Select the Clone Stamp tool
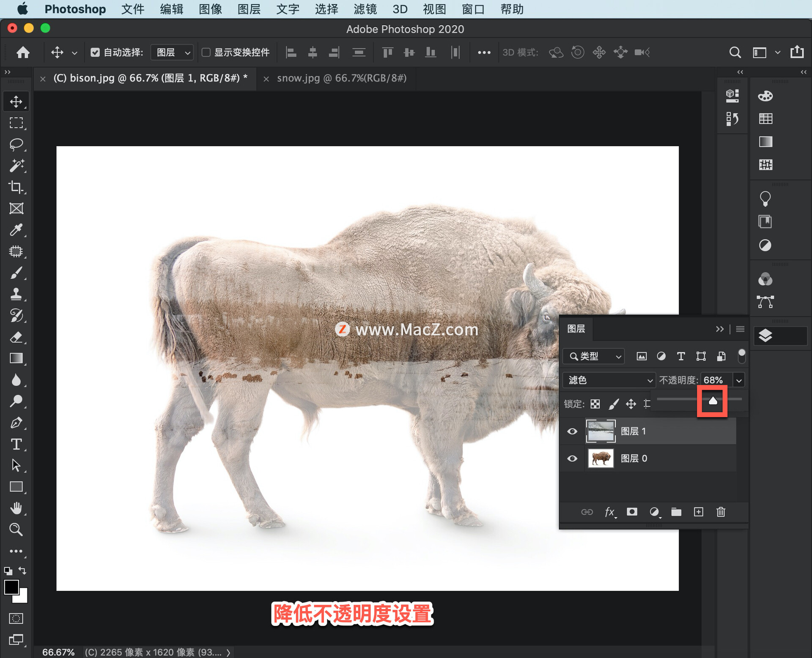This screenshot has width=812, height=658. (16, 294)
